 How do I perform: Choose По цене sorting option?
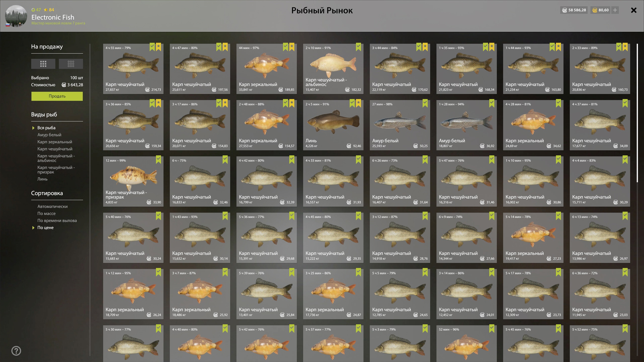(x=46, y=228)
